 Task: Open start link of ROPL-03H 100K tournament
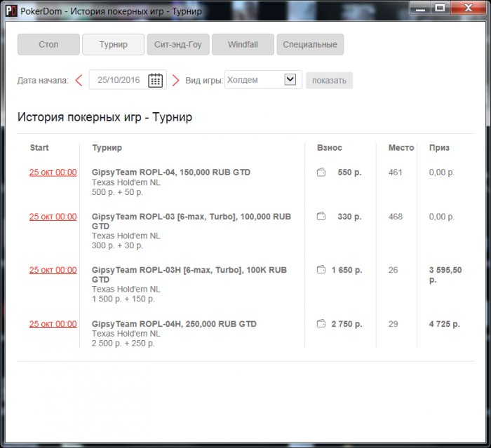point(53,270)
